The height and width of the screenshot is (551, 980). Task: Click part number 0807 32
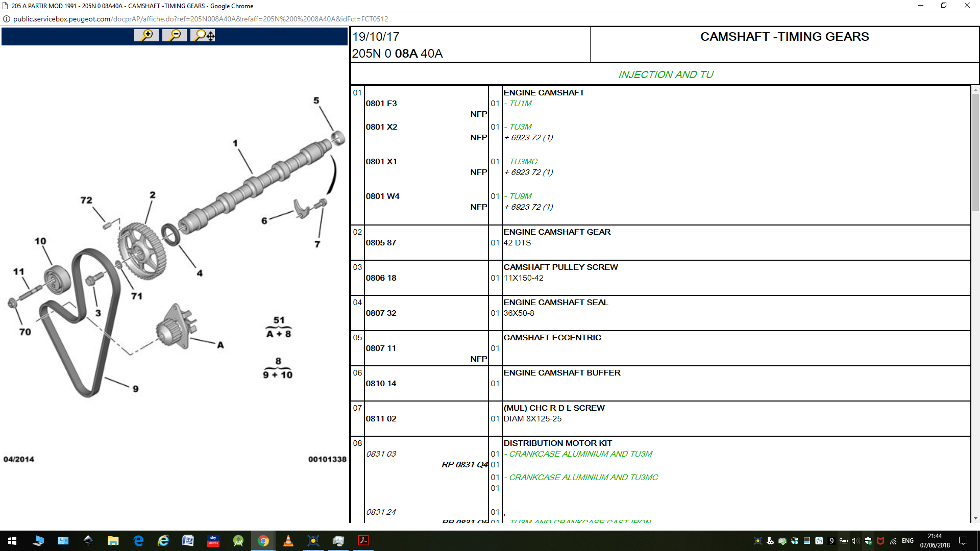(381, 313)
